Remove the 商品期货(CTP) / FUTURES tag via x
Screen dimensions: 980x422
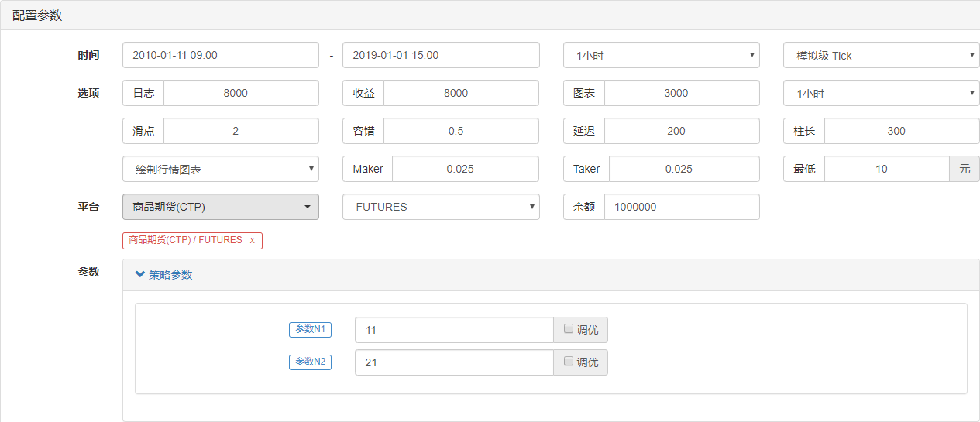pos(252,241)
